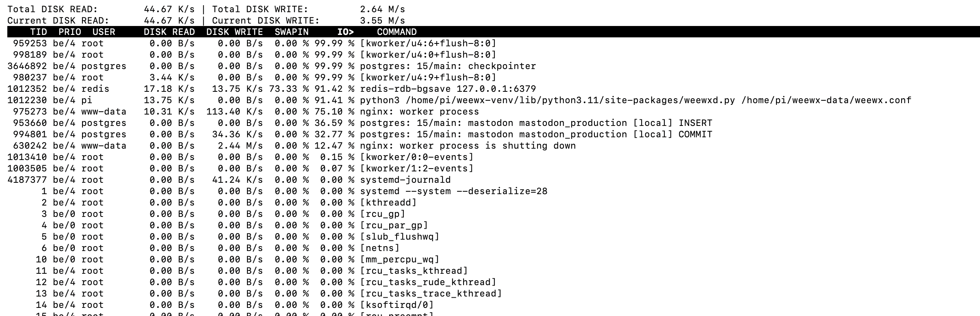Image resolution: width=980 pixels, height=316 pixels.
Task: Click the Total DISK WRITE value
Action: pos(382,9)
